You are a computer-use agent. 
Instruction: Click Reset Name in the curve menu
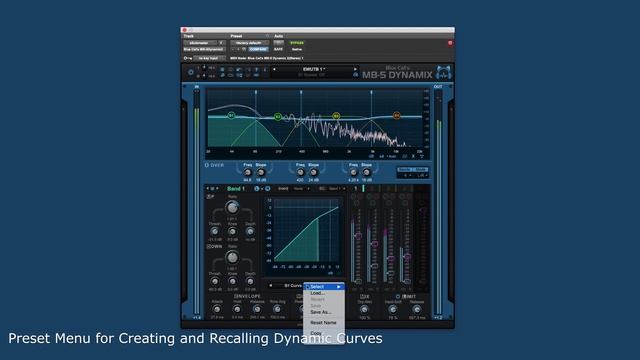323,322
